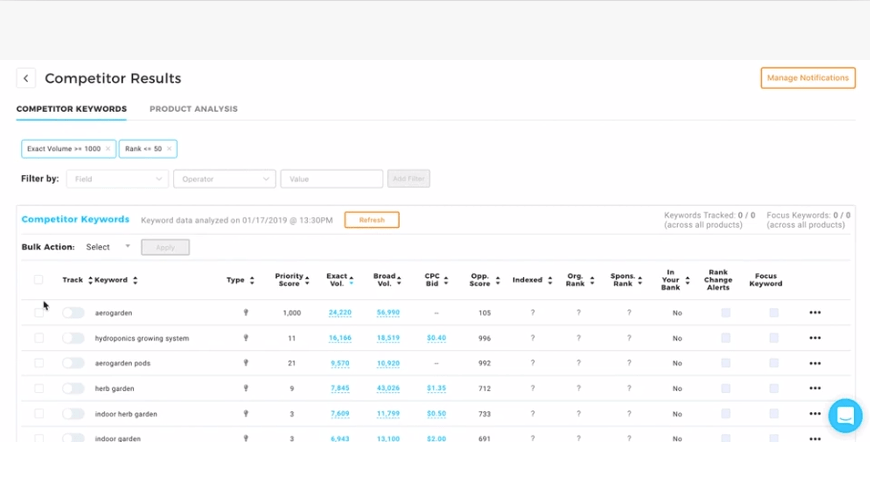Enable tracking for aerogarden keyword
870x500 pixels.
coord(73,313)
